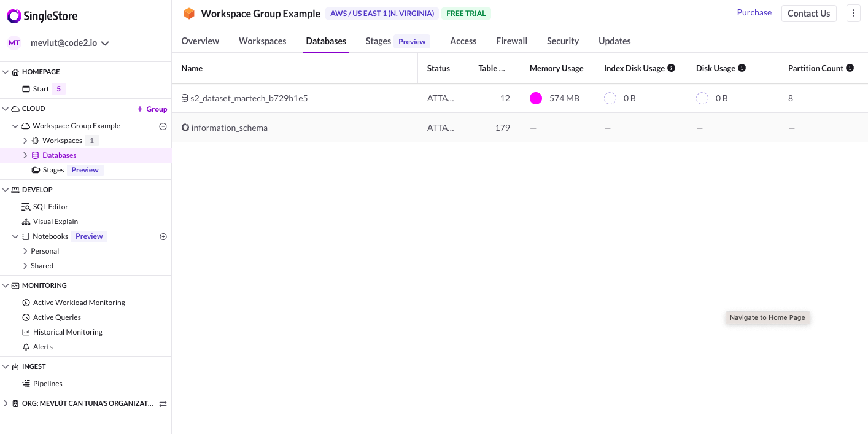Screen dimensions: 868x434
Task: Click the Purchase link
Action: pos(754,12)
